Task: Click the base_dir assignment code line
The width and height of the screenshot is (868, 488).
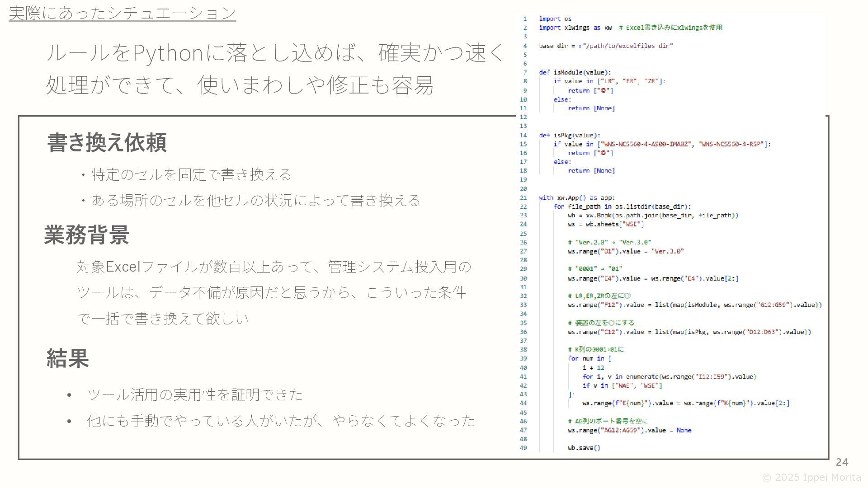Action: pyautogui.click(x=605, y=46)
